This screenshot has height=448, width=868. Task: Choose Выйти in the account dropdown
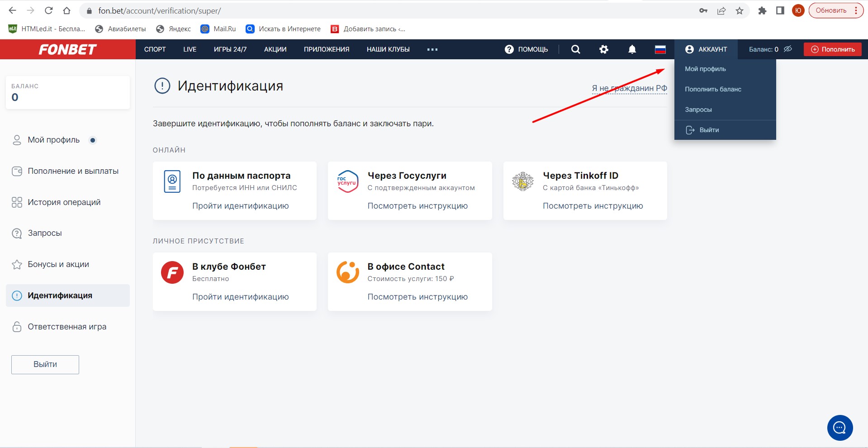(709, 130)
